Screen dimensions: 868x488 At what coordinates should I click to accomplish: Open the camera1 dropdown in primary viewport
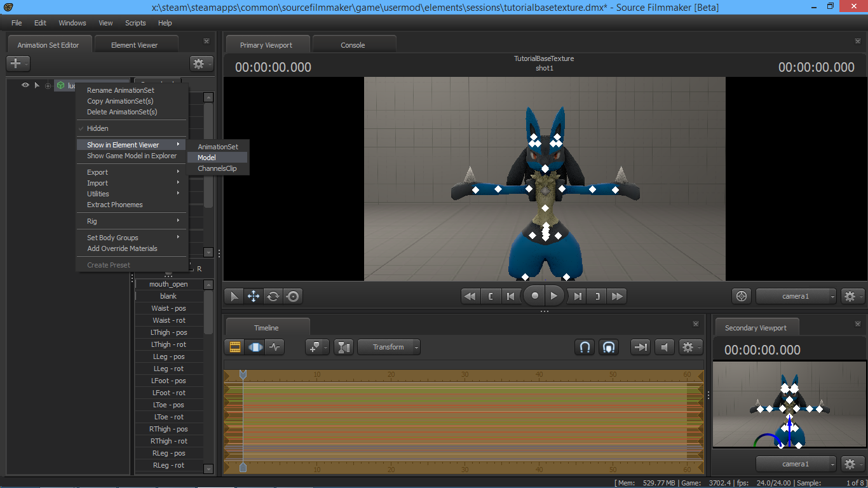tap(796, 296)
